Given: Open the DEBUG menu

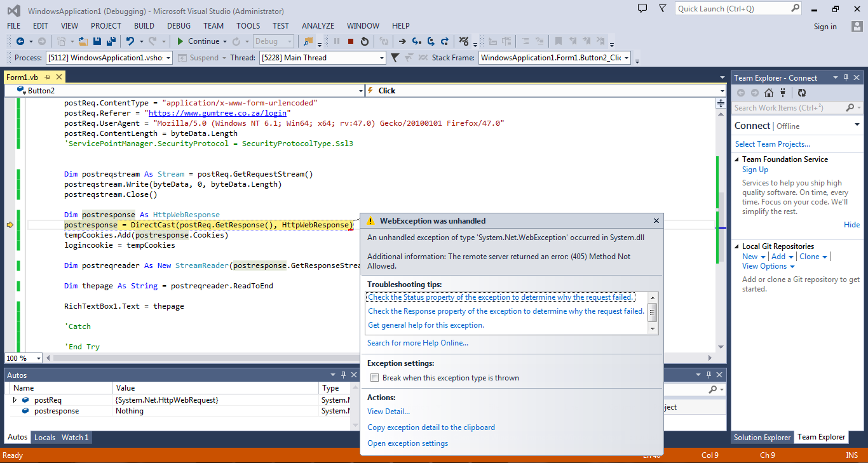Looking at the screenshot, I should pyautogui.click(x=179, y=26).
